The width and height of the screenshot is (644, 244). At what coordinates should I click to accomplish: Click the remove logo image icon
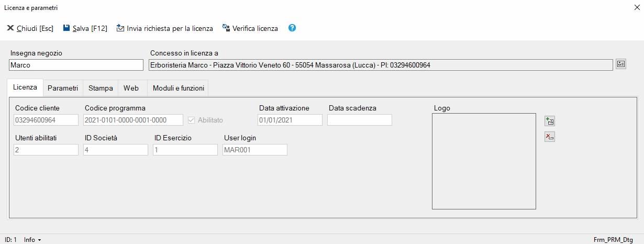[x=549, y=137]
